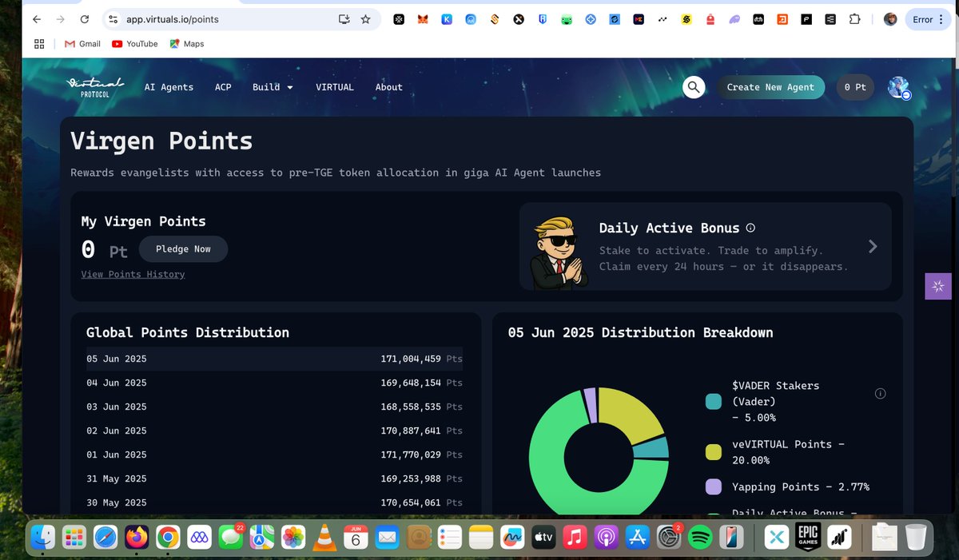The height and width of the screenshot is (560, 959).
Task: Click the Global Points Distribution heading
Action: tap(188, 332)
